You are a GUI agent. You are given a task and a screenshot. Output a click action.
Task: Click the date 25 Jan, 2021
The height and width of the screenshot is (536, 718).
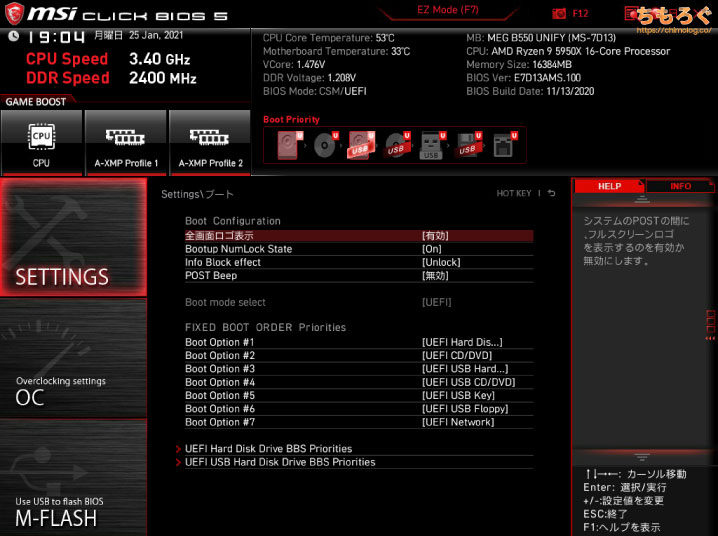156,35
